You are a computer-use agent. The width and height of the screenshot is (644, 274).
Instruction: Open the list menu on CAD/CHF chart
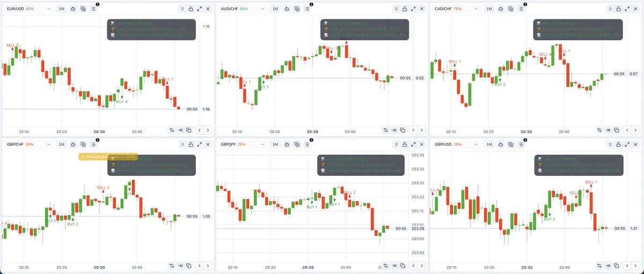coord(522,9)
